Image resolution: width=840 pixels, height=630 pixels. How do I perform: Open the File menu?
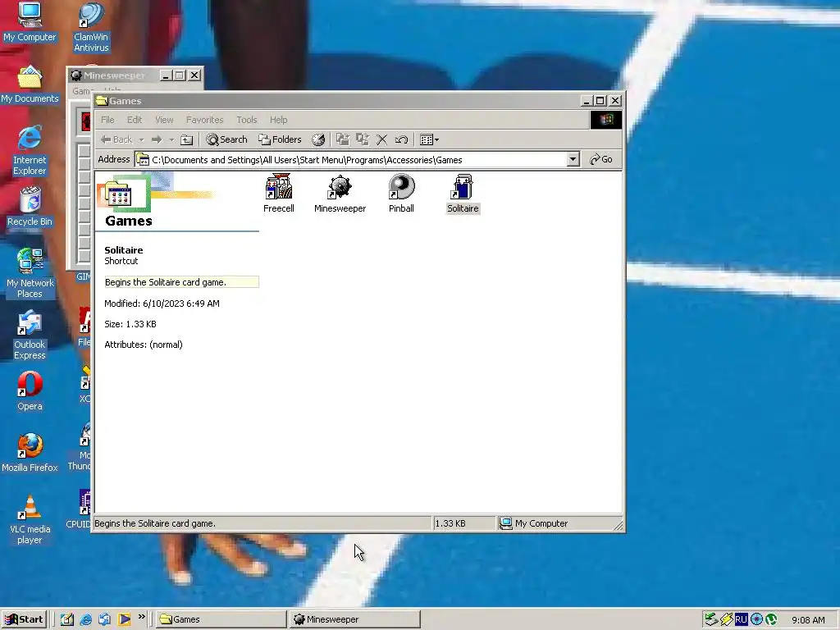point(107,120)
